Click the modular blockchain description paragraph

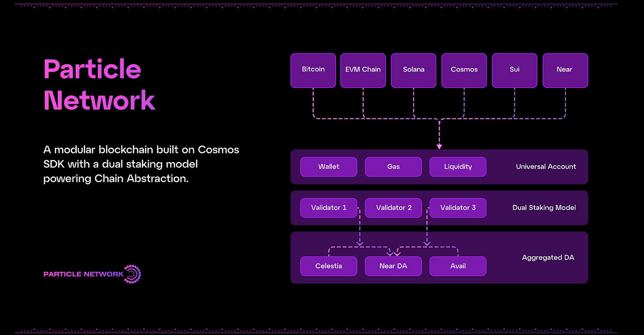(141, 164)
